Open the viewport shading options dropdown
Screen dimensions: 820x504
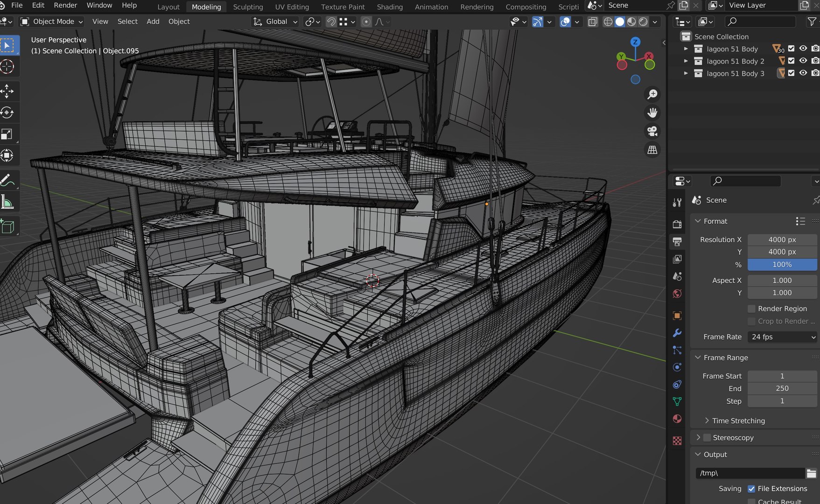655,21
